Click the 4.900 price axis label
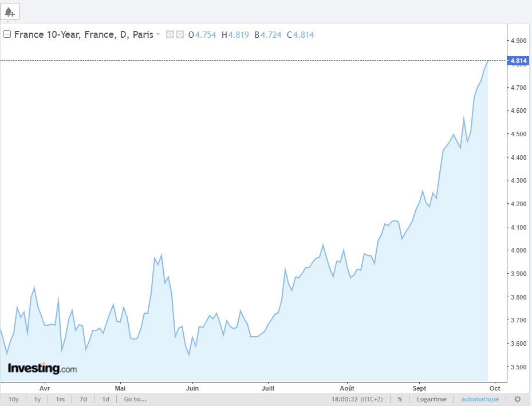 [519, 41]
